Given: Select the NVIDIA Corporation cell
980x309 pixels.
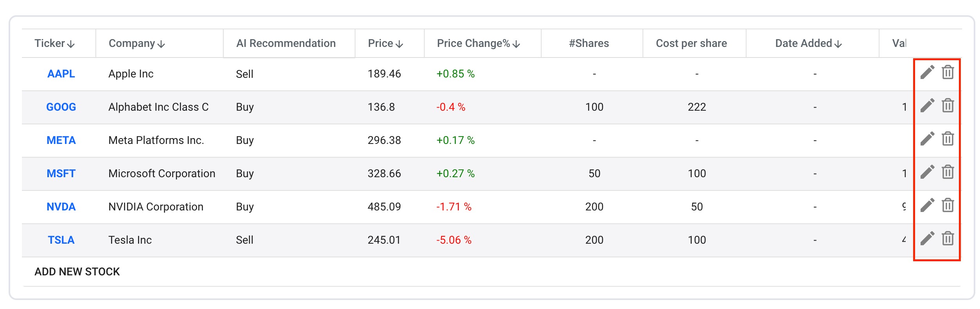Looking at the screenshot, I should tap(156, 207).
